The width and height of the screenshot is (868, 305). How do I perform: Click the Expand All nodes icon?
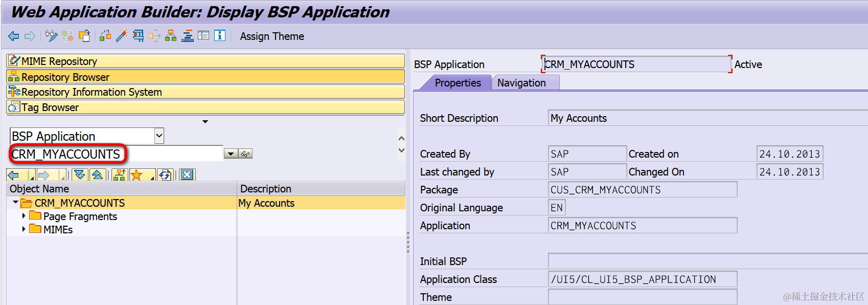point(80,175)
